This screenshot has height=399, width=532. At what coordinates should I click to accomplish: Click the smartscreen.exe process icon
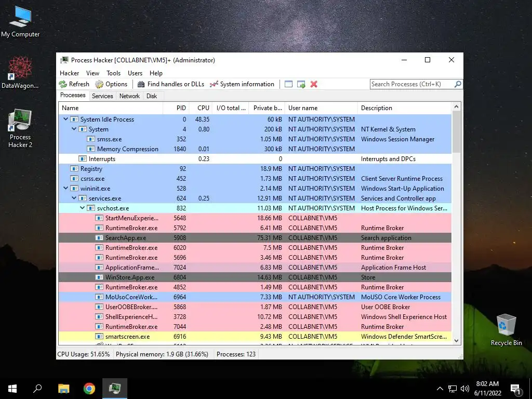[99, 337]
